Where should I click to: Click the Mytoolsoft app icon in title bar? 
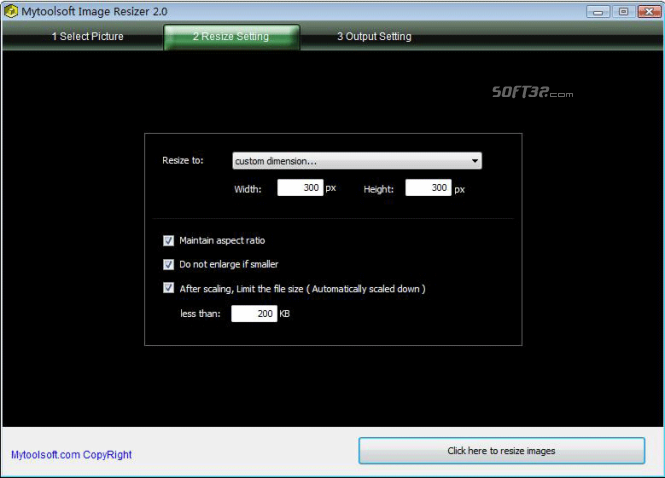click(10, 11)
